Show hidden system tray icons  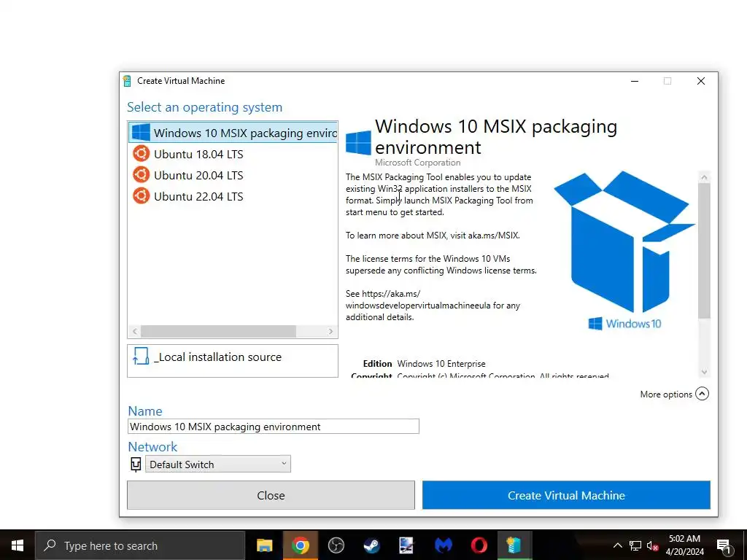click(617, 545)
